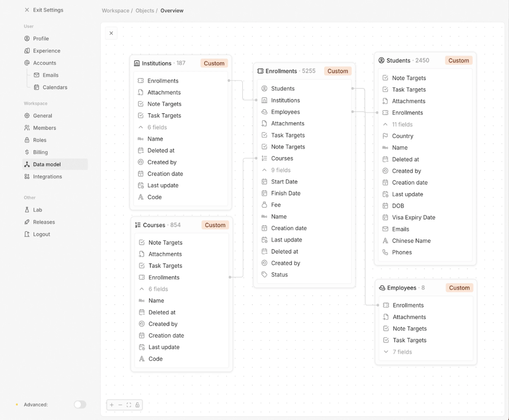509x420 pixels.
Task: Click the Releases rocket icon
Action: pos(27,222)
